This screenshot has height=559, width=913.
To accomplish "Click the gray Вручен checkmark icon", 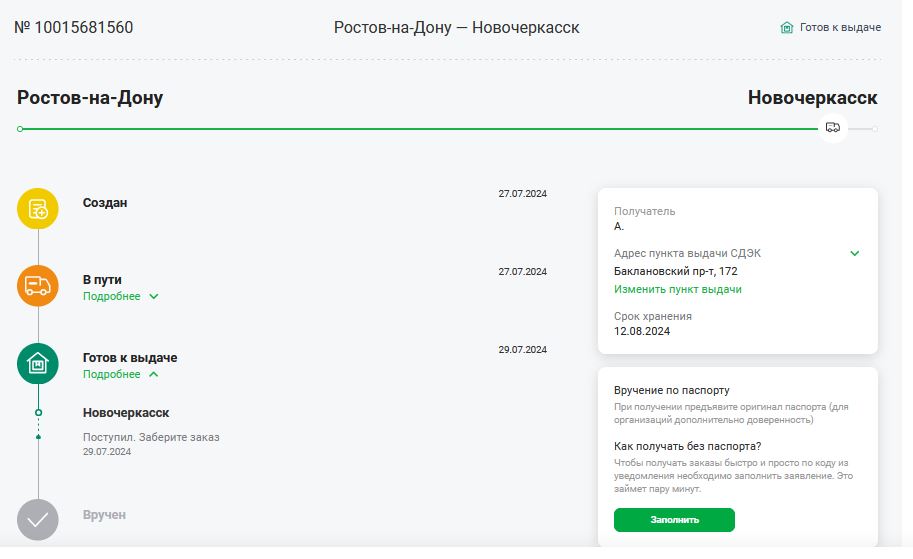I will tap(38, 519).
